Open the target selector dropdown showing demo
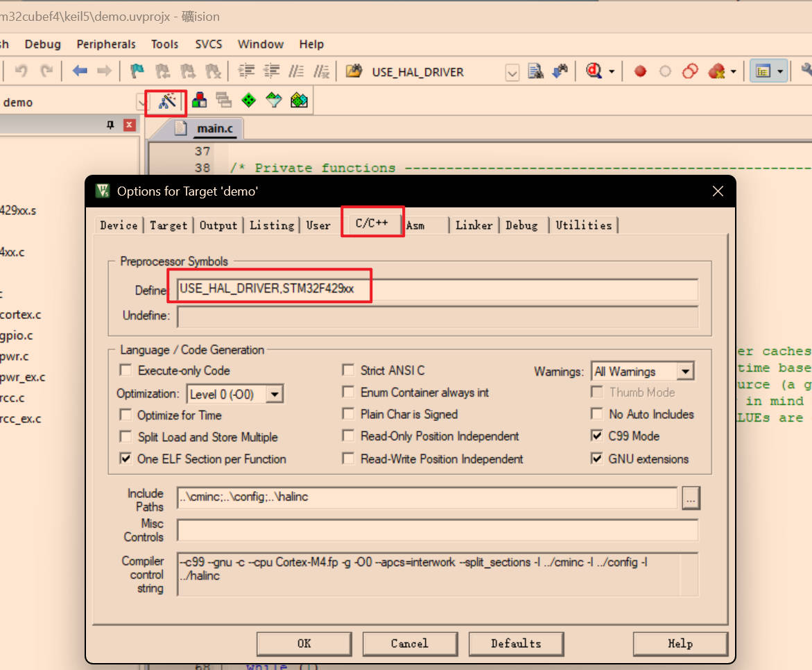812x670 pixels. tap(141, 103)
